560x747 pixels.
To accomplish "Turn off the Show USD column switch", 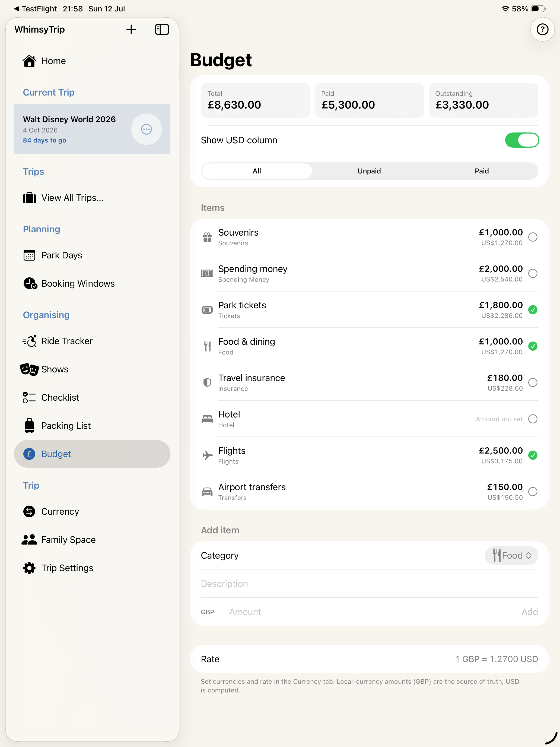I will 522,140.
